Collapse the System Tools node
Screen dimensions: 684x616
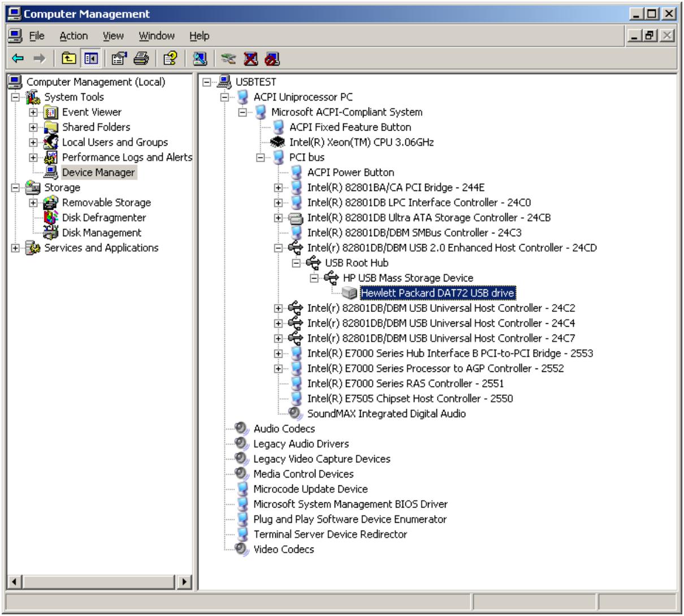15,97
